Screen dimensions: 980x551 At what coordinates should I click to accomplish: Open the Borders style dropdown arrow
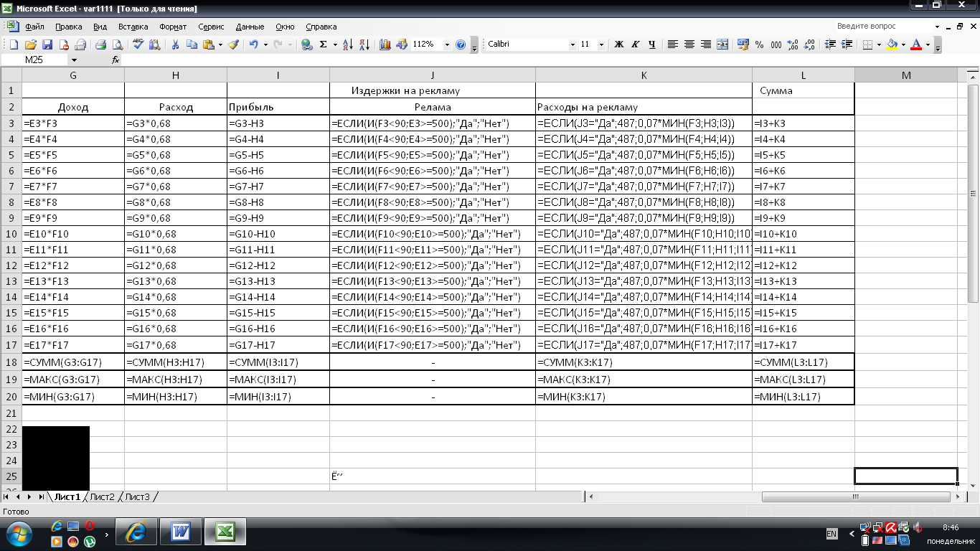879,44
